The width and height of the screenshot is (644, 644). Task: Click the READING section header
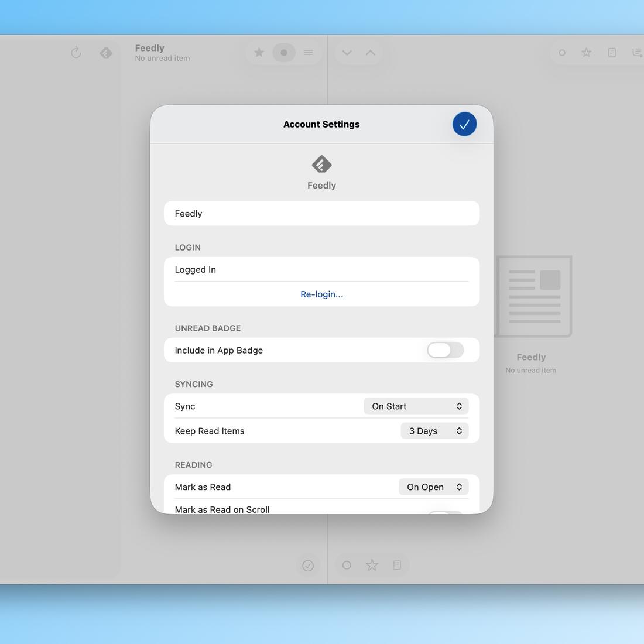tap(193, 464)
